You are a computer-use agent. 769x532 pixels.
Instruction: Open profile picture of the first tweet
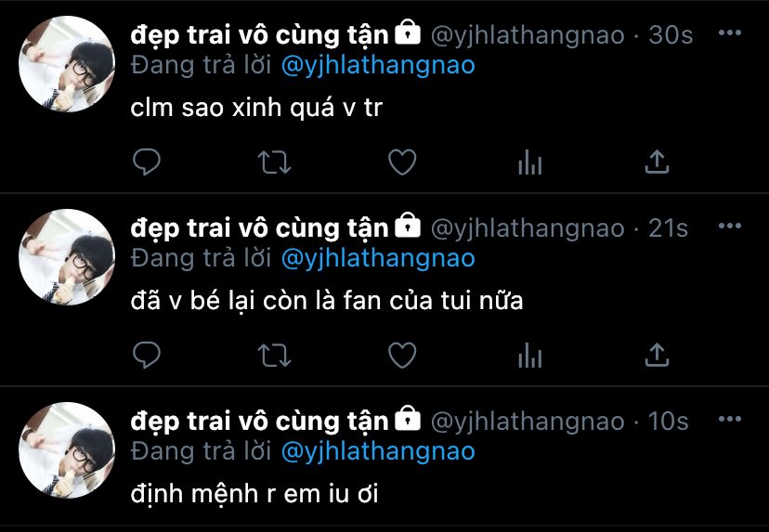point(67,64)
